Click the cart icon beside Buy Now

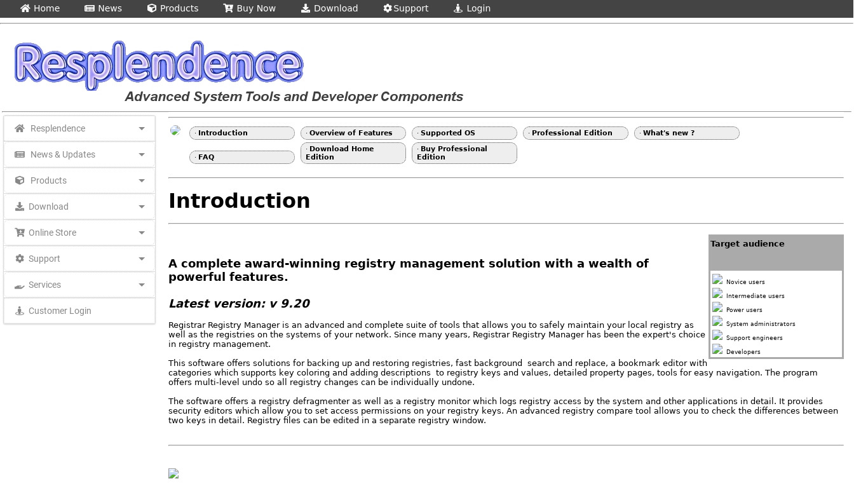pyautogui.click(x=228, y=8)
